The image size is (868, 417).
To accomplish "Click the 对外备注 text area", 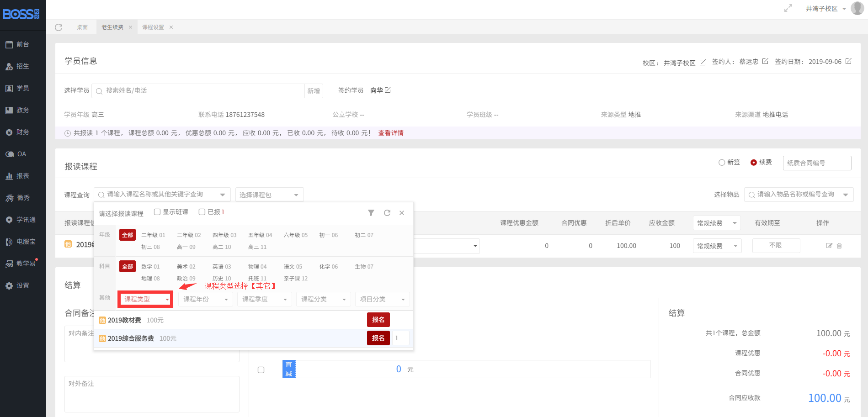I will tap(152, 394).
